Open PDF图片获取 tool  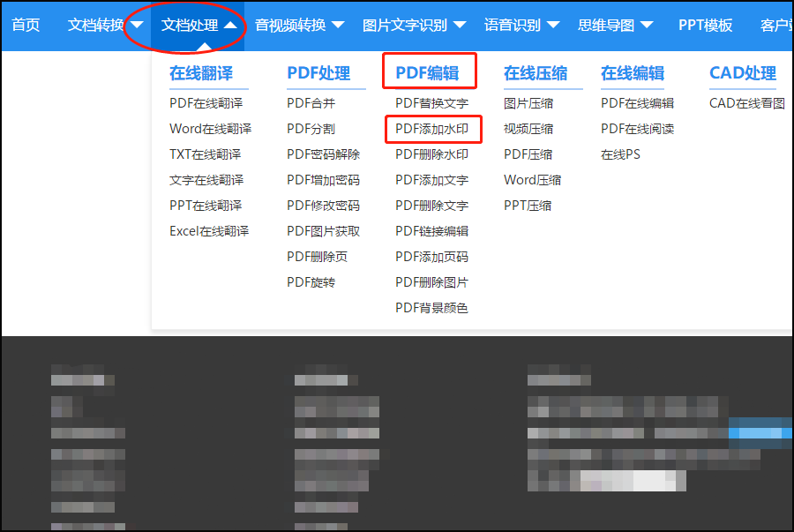coord(323,231)
